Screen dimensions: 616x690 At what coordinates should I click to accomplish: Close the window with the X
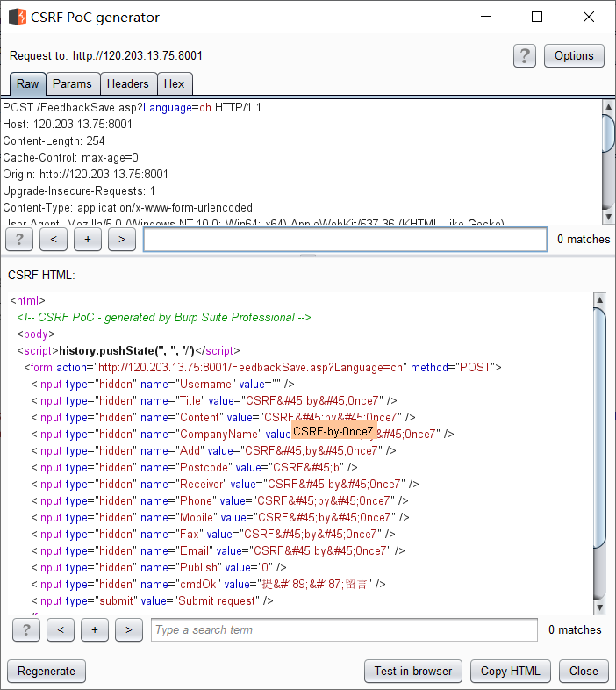click(589, 17)
